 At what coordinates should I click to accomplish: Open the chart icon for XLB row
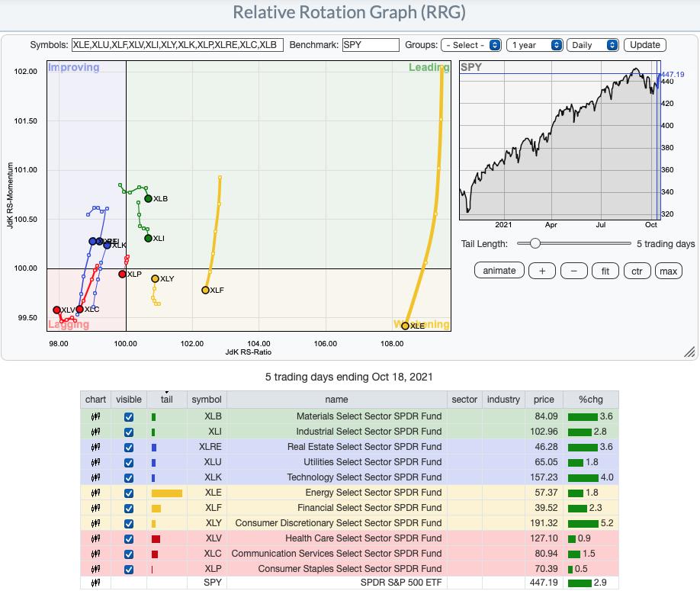[95, 416]
